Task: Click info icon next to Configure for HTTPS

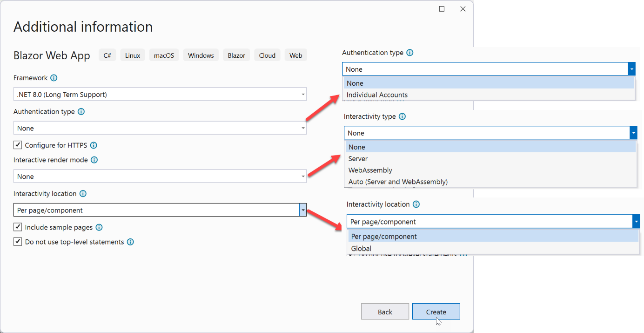Action: point(94,145)
